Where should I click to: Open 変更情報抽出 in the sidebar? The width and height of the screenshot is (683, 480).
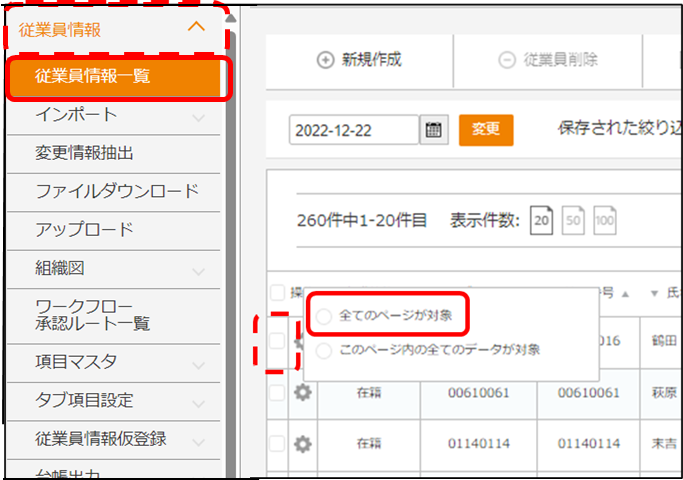click(x=84, y=153)
